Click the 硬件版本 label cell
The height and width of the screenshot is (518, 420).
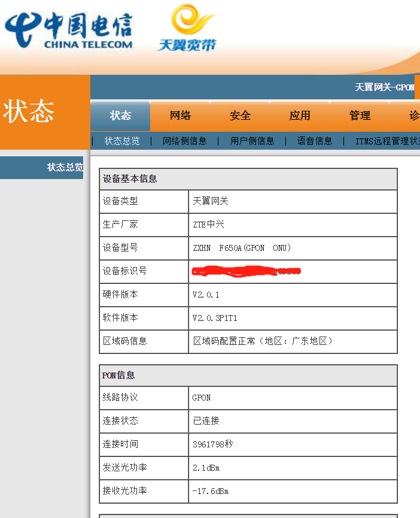coord(144,295)
